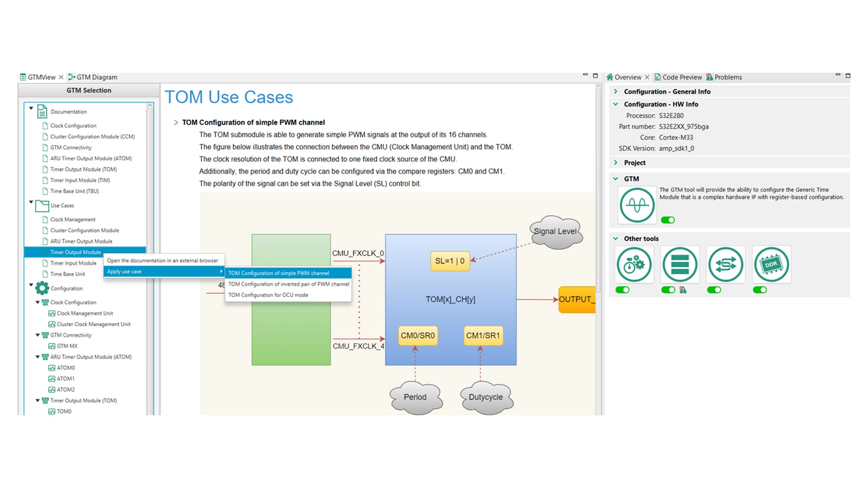Open the Clocks tool icon with gears
The image size is (868, 488).
point(634,265)
